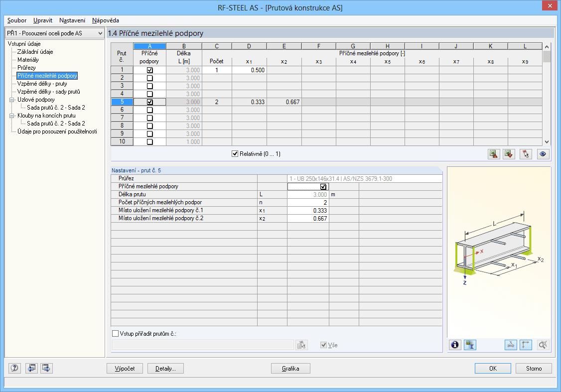
Task: Open the Soubor menu
Action: (17, 20)
